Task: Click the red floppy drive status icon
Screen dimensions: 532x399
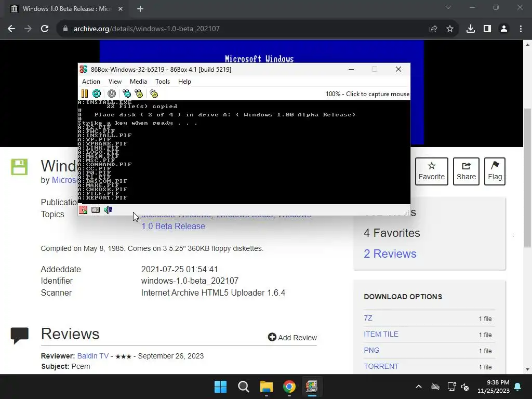Action: [83, 210]
